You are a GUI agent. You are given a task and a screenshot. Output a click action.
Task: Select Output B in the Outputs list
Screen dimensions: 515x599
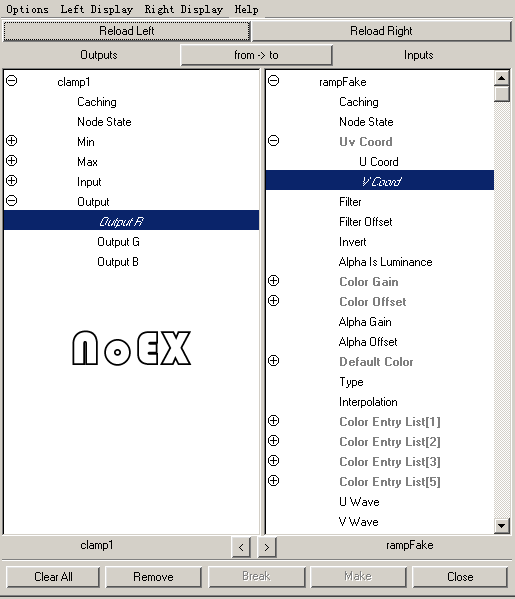tap(118, 262)
